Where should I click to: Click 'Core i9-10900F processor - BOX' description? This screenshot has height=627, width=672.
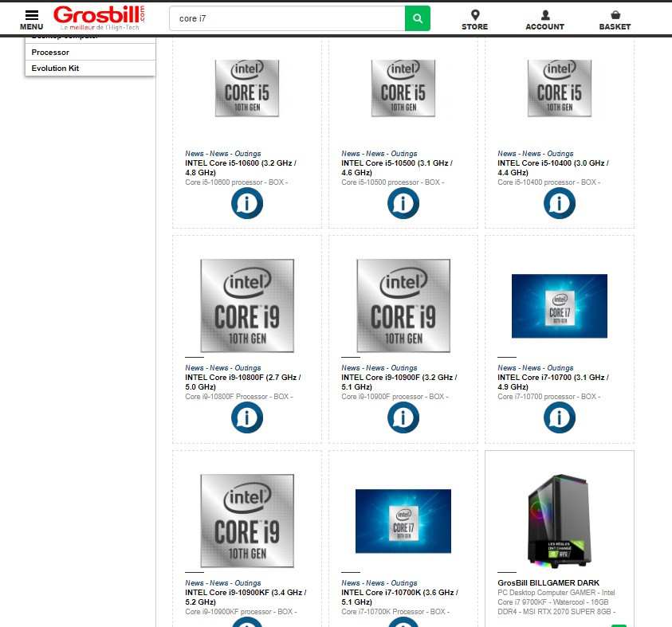tap(395, 397)
